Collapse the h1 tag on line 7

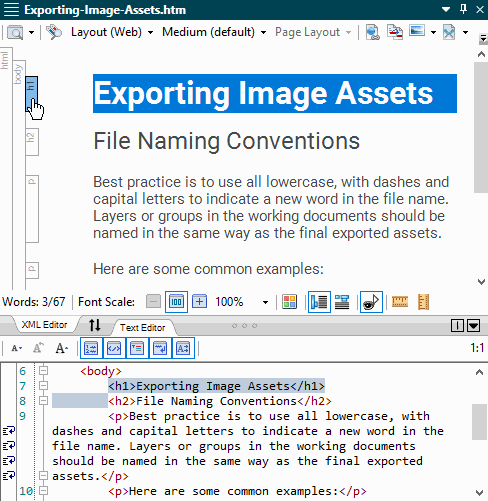pos(43,386)
